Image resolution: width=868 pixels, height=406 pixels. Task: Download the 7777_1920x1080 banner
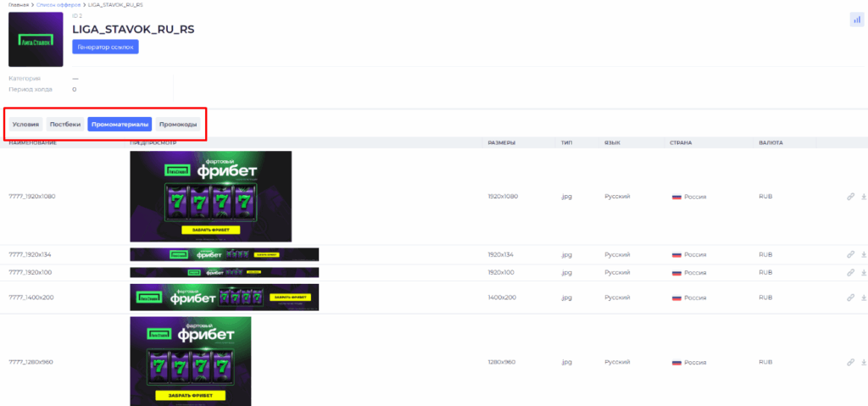[864, 197]
